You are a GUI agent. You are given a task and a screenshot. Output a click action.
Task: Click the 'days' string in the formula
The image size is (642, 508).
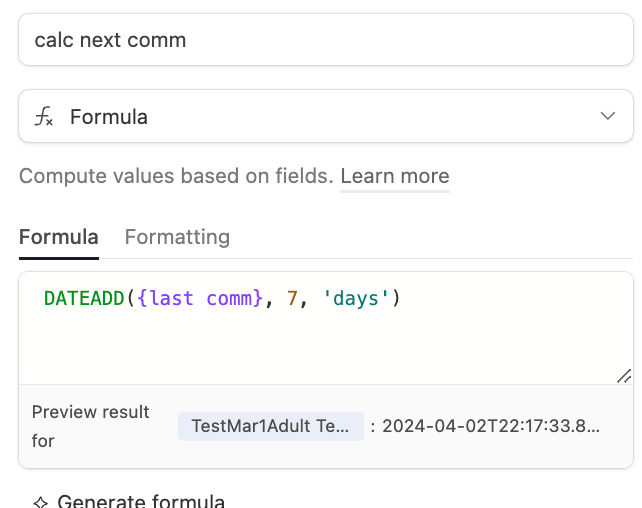tap(355, 298)
